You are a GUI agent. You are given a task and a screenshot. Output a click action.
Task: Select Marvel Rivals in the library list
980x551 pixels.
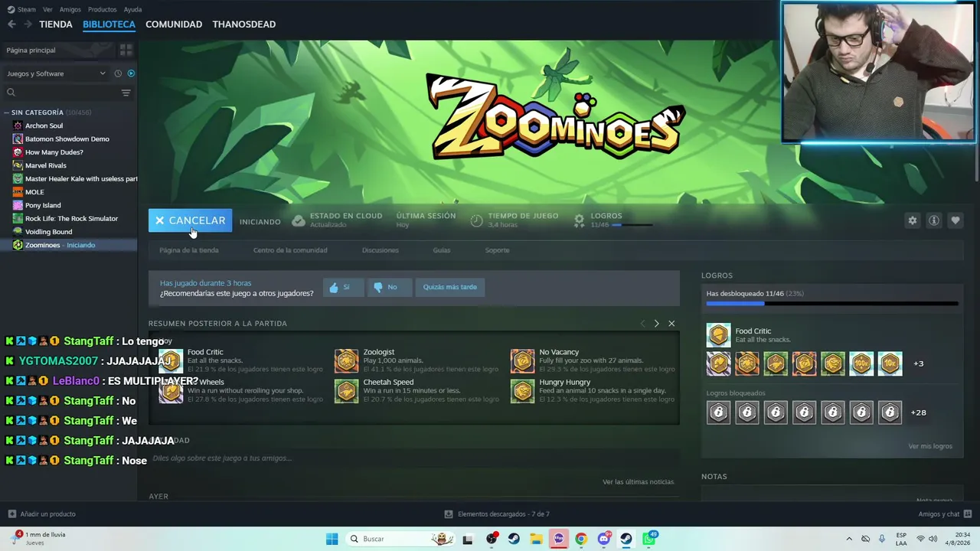click(x=69, y=165)
